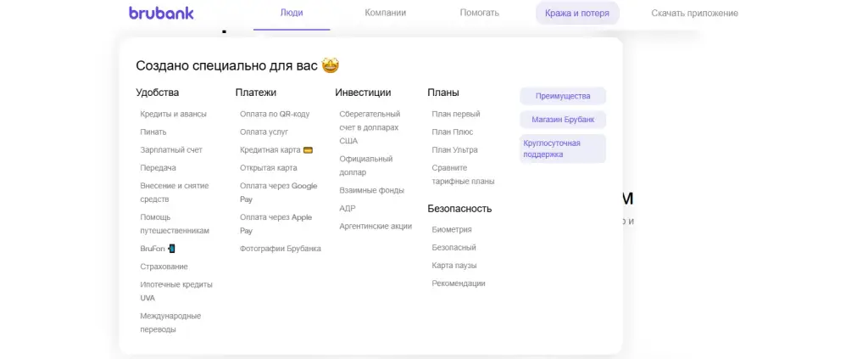Image resolution: width=868 pixels, height=359 pixels.
Task: Click the Инвестиции column heading
Action: tap(363, 93)
